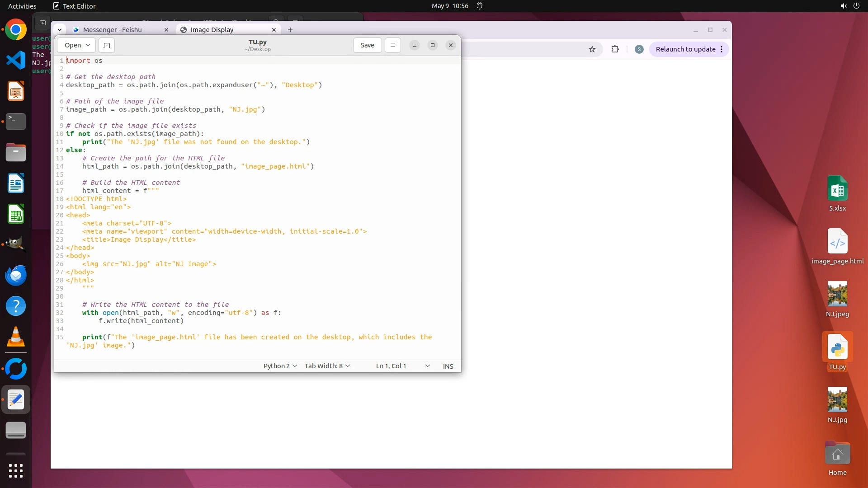Launch Visual Studio Code from the dock
The height and width of the screenshot is (488, 868).
coord(16,60)
